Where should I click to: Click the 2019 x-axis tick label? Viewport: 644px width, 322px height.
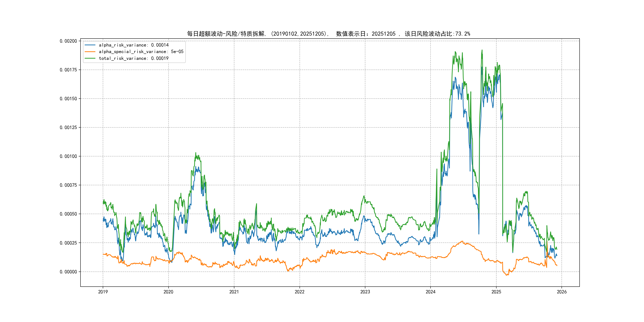103,292
